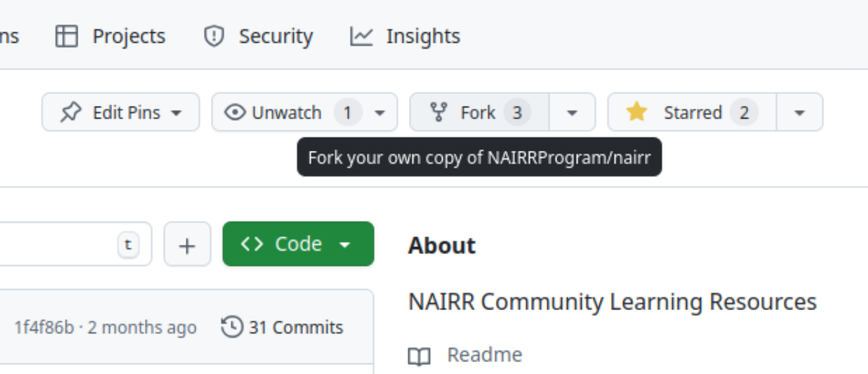
Task: Toggle the Starred button
Action: coord(692,112)
